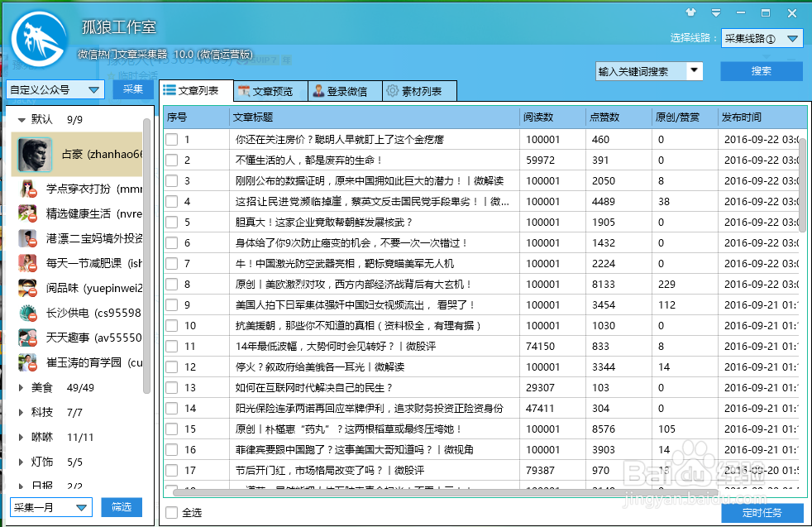Viewport: 812px width, 527px height.
Task: Switch to the 文章预览 tab
Action: point(271,91)
